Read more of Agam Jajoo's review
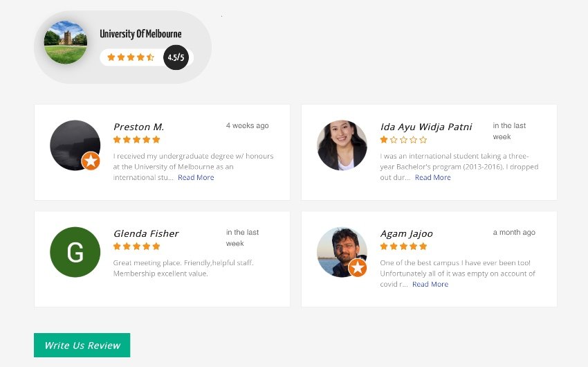The height and width of the screenshot is (367, 588). (x=430, y=284)
